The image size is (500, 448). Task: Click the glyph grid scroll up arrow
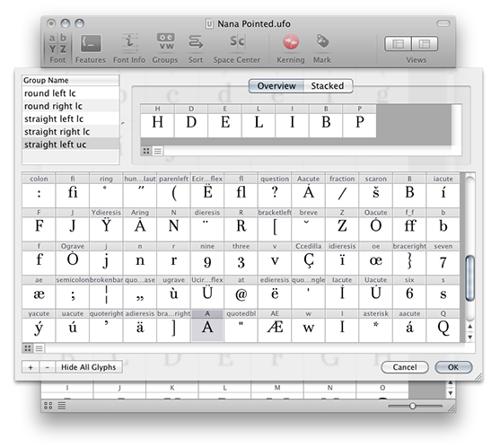tap(470, 327)
